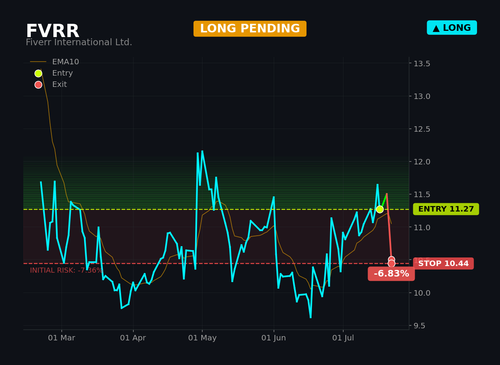The width and height of the screenshot is (500, 365).
Task: Click the -6.83% loss label
Action: (391, 274)
